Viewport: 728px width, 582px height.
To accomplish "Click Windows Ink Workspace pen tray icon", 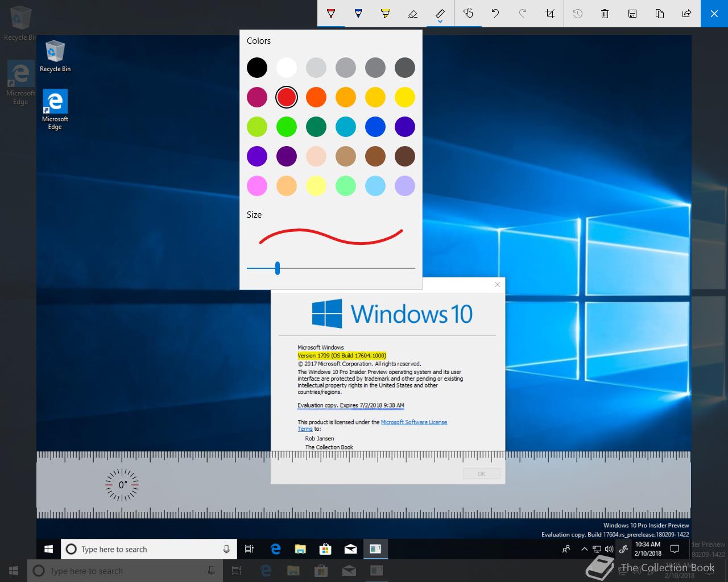I will [x=623, y=549].
